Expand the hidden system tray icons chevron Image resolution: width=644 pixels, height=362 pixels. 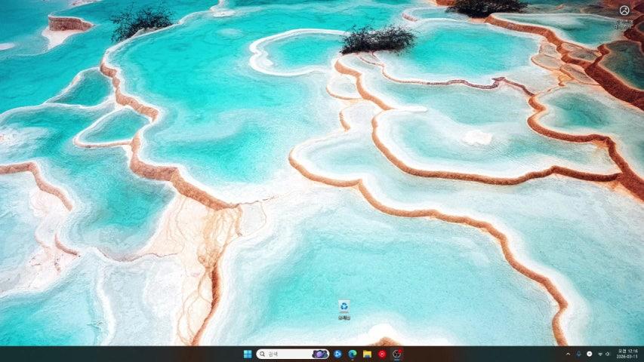(x=568, y=354)
